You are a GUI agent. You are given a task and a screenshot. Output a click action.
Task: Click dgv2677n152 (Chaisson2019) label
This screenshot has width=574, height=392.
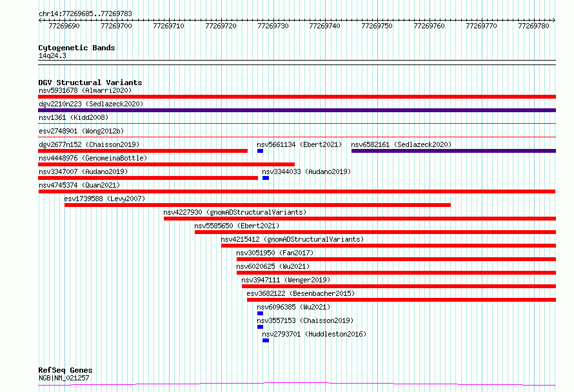(89, 144)
